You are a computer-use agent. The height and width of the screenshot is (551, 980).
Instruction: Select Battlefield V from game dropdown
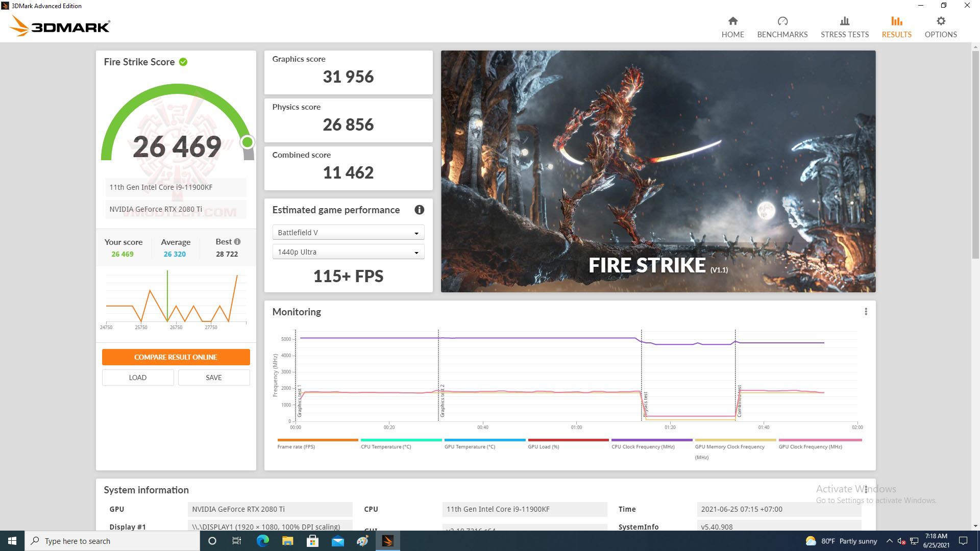[347, 232]
